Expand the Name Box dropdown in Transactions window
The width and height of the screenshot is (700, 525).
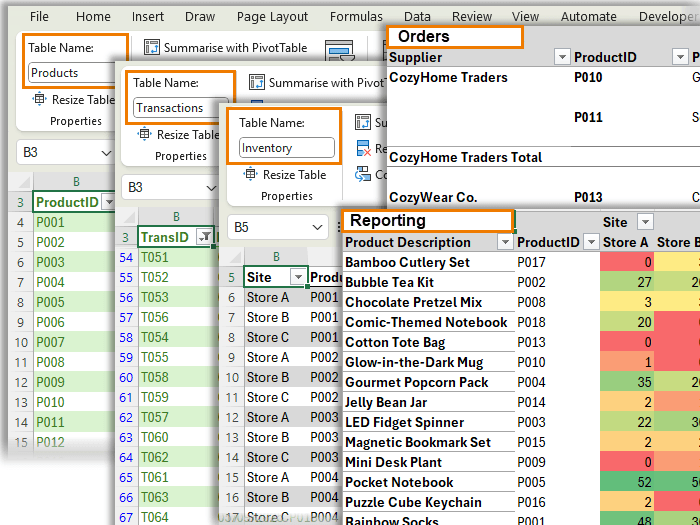click(211, 188)
